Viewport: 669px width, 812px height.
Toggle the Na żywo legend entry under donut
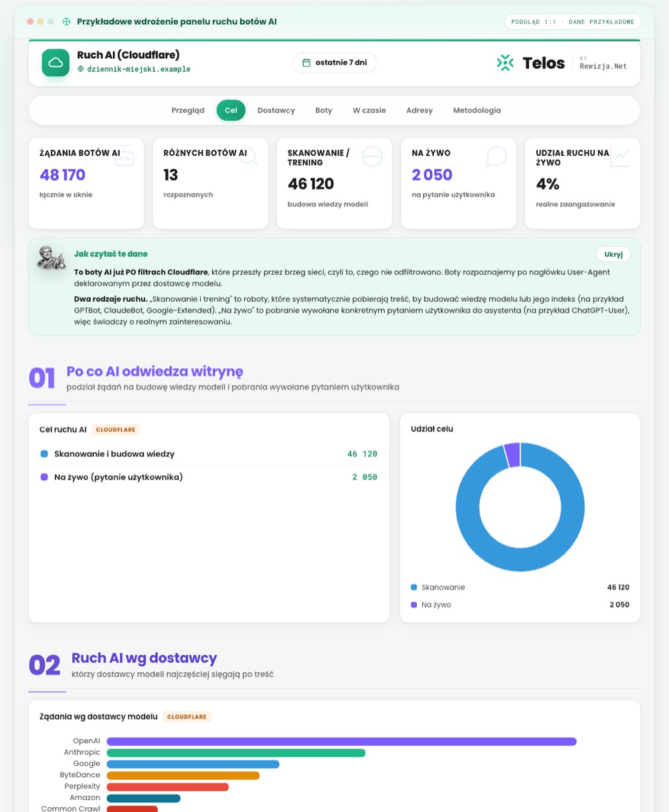(x=432, y=605)
